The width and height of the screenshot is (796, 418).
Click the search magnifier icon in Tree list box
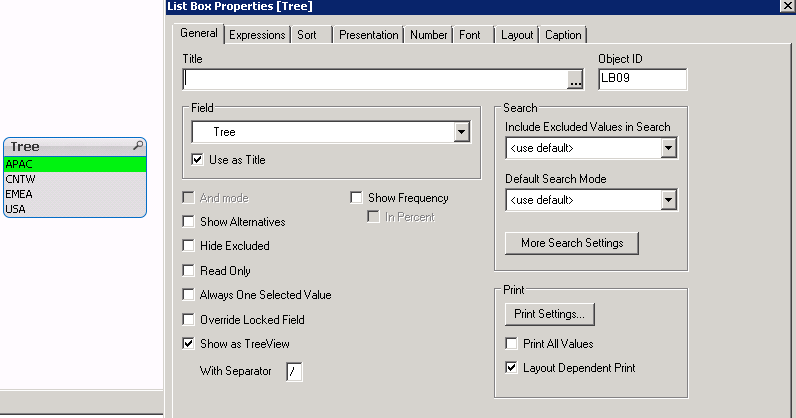(137, 146)
